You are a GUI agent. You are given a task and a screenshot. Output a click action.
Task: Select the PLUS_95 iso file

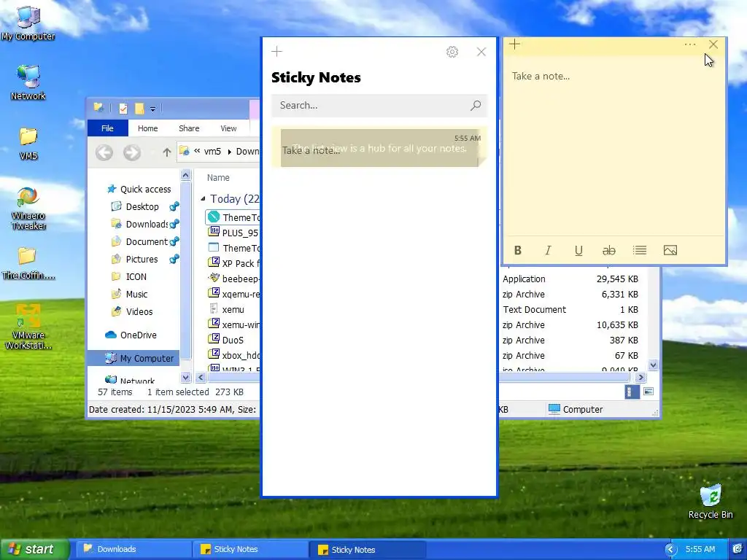coord(234,233)
